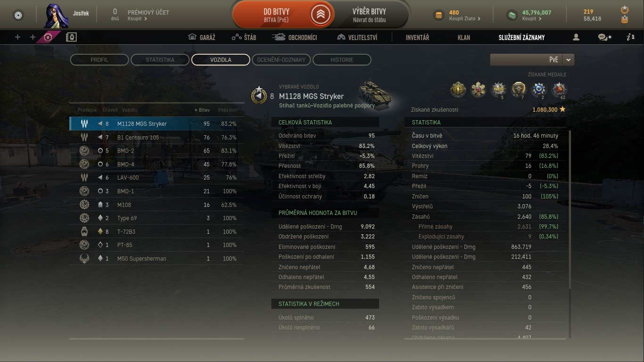Screen dimensions: 644x362
Task: Click the medal with count 62
Action: tap(559, 89)
